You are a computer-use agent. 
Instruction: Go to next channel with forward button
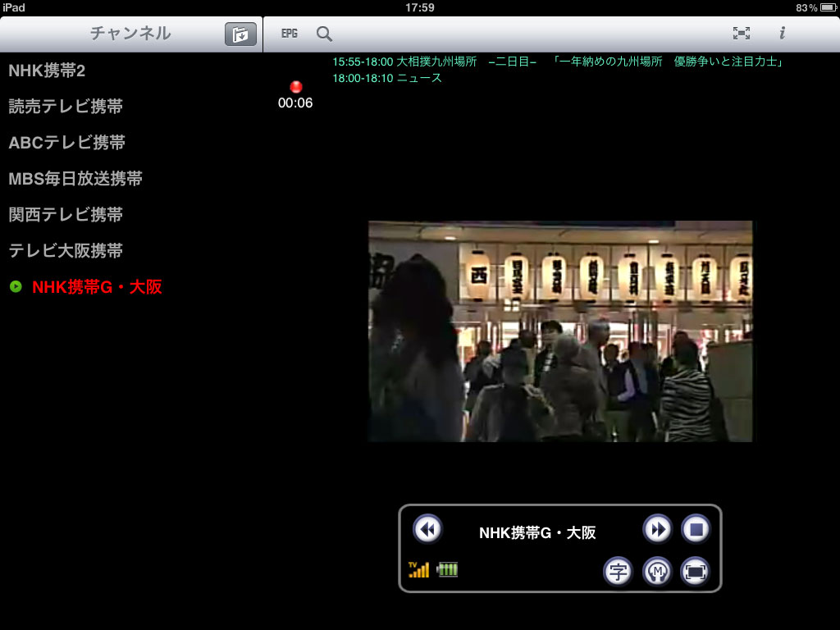pos(657,529)
